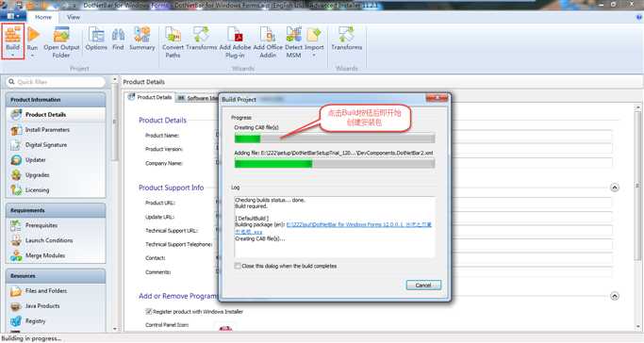Screen dimensions: 644x343
Task: Click the Product Information group header
Action: [56, 100]
